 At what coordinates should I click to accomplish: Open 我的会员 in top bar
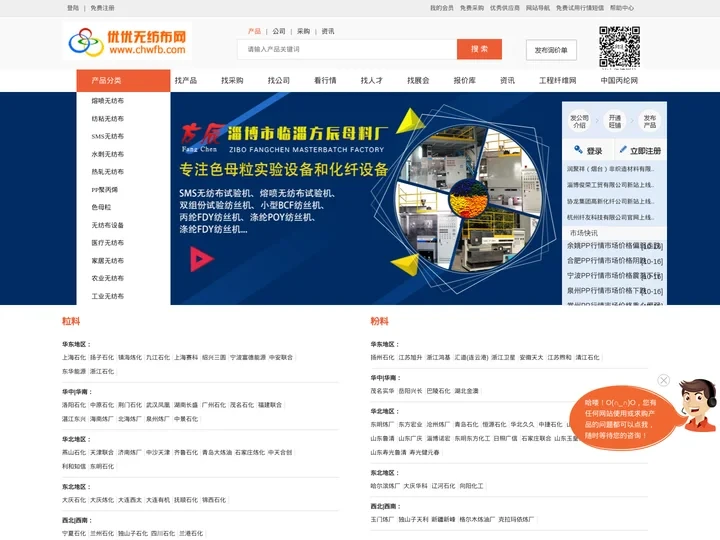[442, 8]
